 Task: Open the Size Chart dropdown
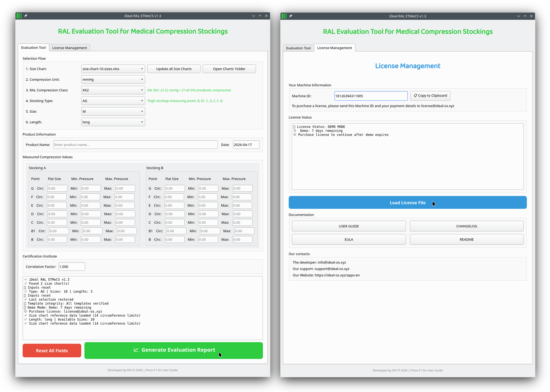coord(113,69)
